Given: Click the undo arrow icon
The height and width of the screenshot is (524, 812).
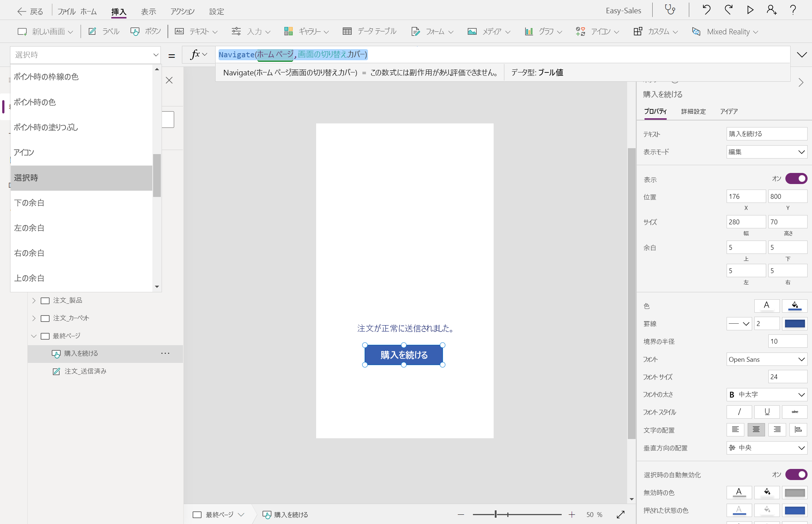Looking at the screenshot, I should [706, 10].
